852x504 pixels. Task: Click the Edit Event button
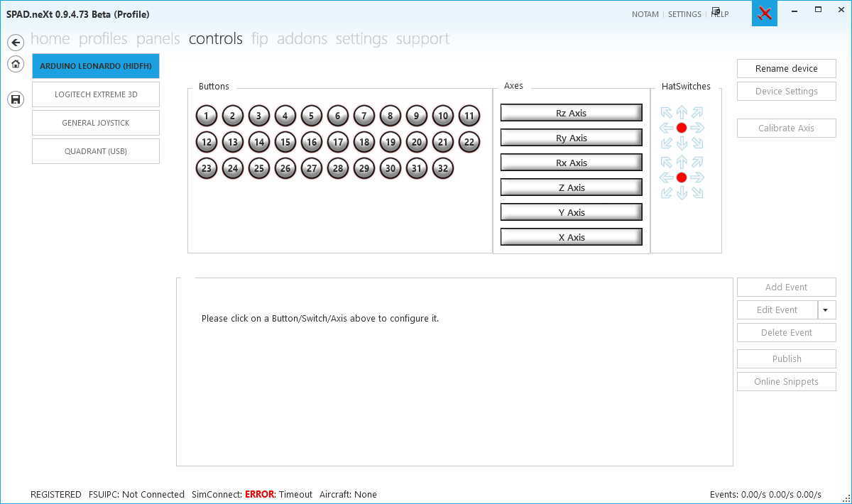tap(777, 310)
